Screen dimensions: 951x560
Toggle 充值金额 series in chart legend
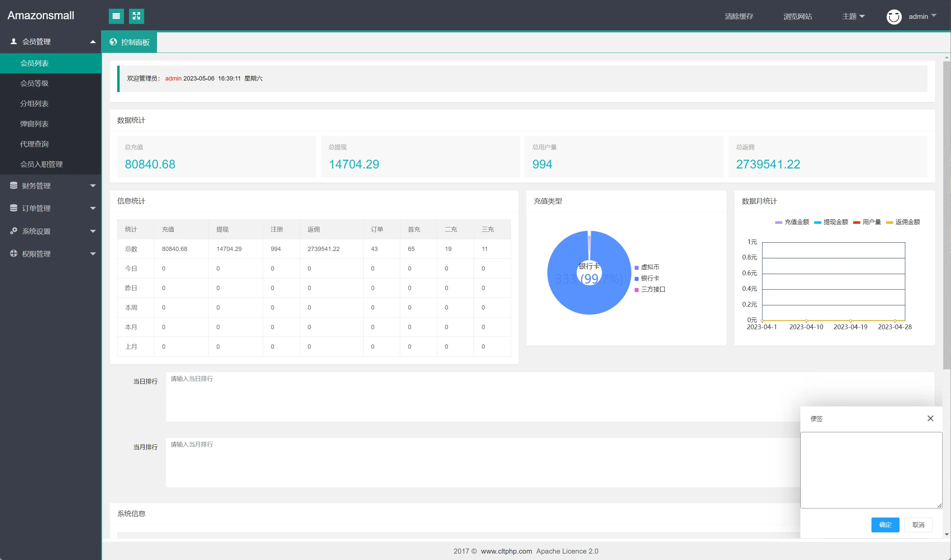[x=792, y=222]
